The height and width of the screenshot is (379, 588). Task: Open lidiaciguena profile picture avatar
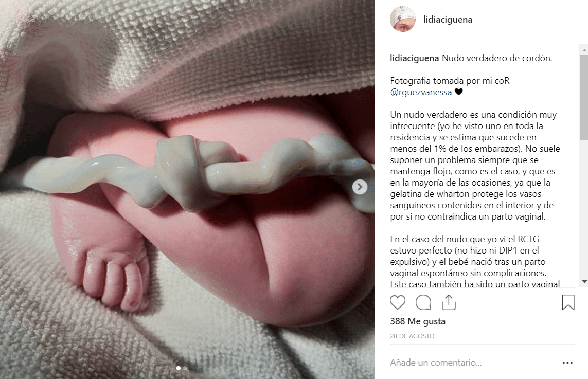coord(403,19)
